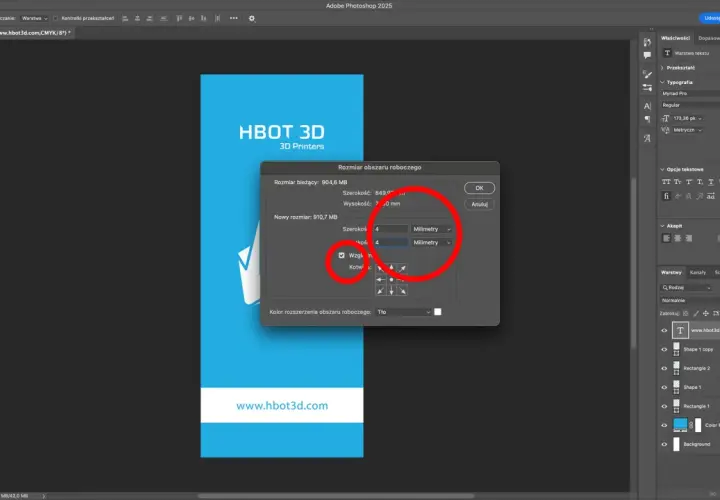Toggle the Względna checkbox in dialog
This screenshot has width=720, height=500.
click(x=342, y=255)
